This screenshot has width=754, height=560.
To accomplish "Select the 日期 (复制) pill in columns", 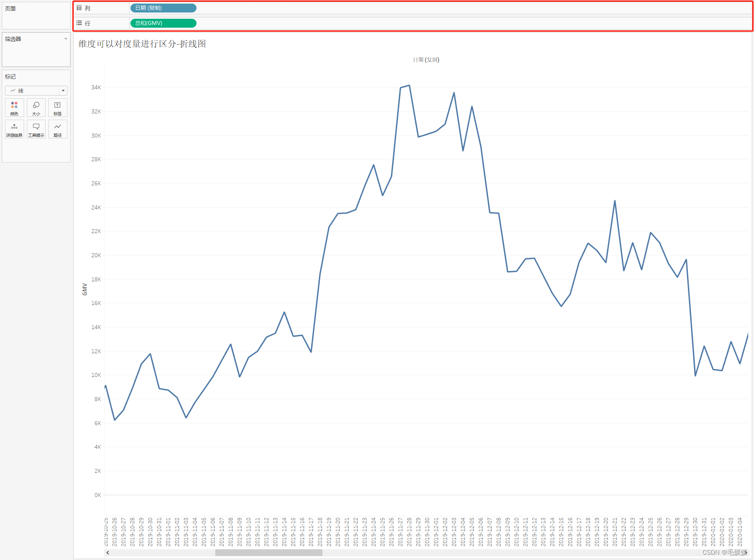I will point(163,8).
